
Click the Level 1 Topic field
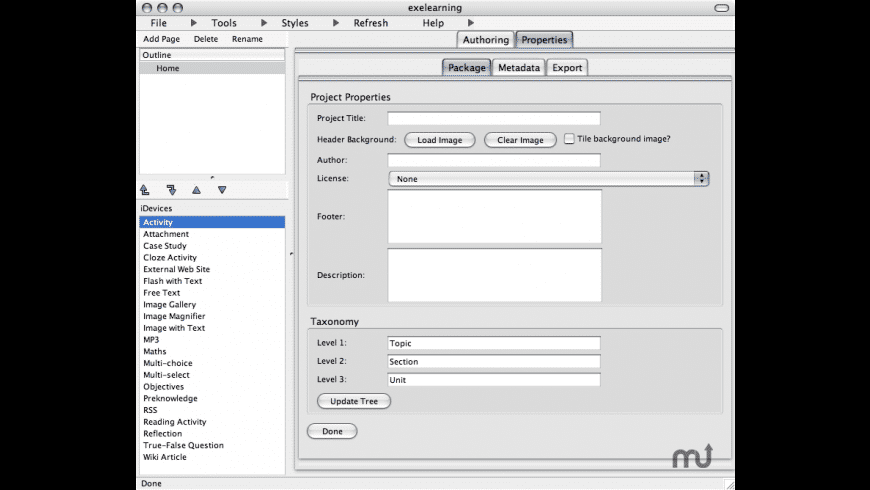click(494, 343)
